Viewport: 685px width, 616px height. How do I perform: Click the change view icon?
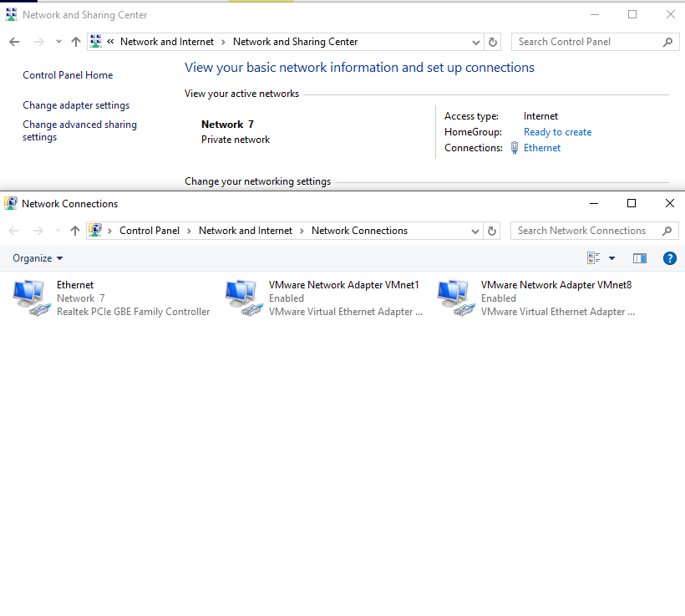pos(594,258)
